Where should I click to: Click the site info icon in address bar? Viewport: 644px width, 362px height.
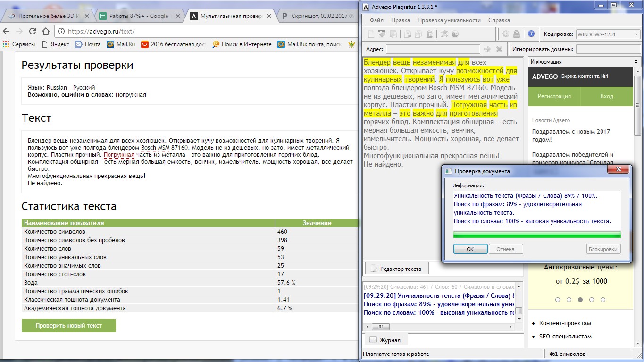[x=61, y=31]
